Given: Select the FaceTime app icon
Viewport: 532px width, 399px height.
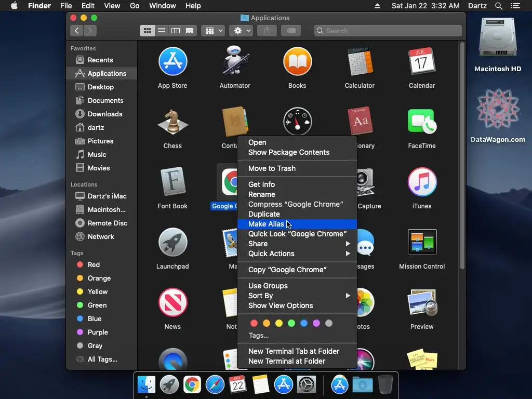Looking at the screenshot, I should point(422,122).
